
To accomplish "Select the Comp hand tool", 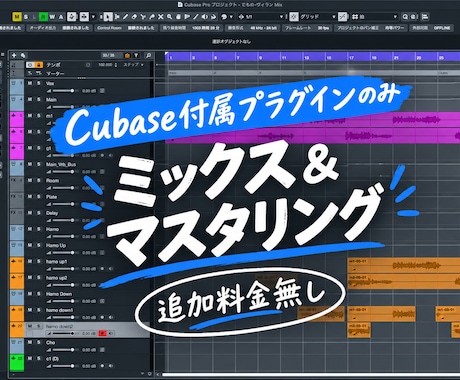I will (178, 17).
